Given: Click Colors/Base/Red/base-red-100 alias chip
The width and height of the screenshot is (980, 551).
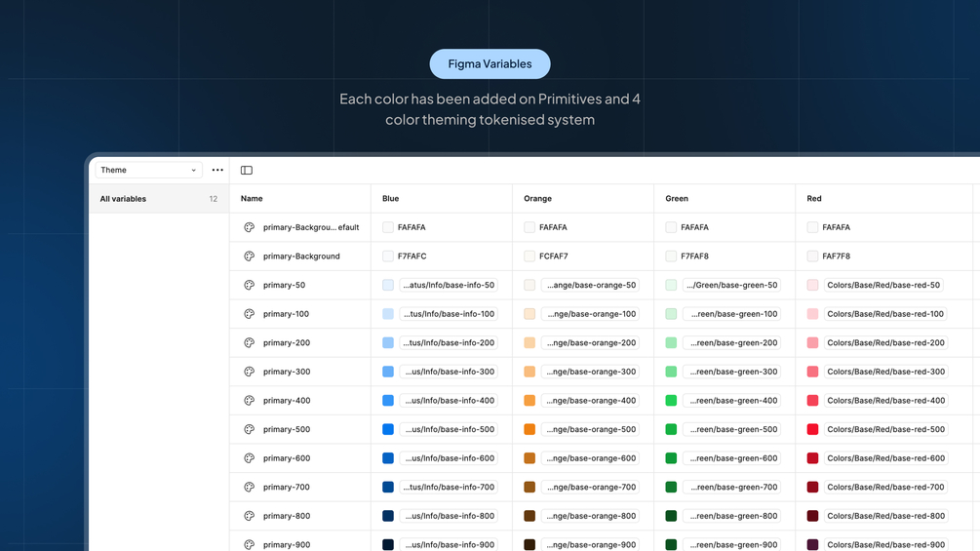Looking at the screenshot, I should (x=885, y=314).
